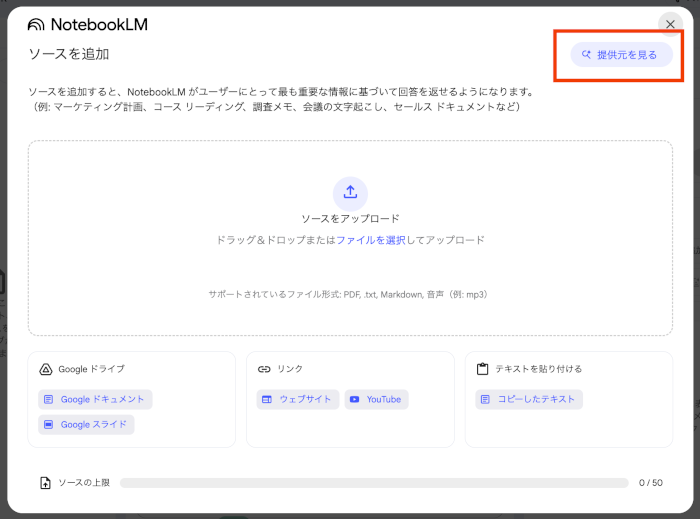Click the ファイルを選択 link
Viewport: 700px width, 519px height.
[371, 240]
